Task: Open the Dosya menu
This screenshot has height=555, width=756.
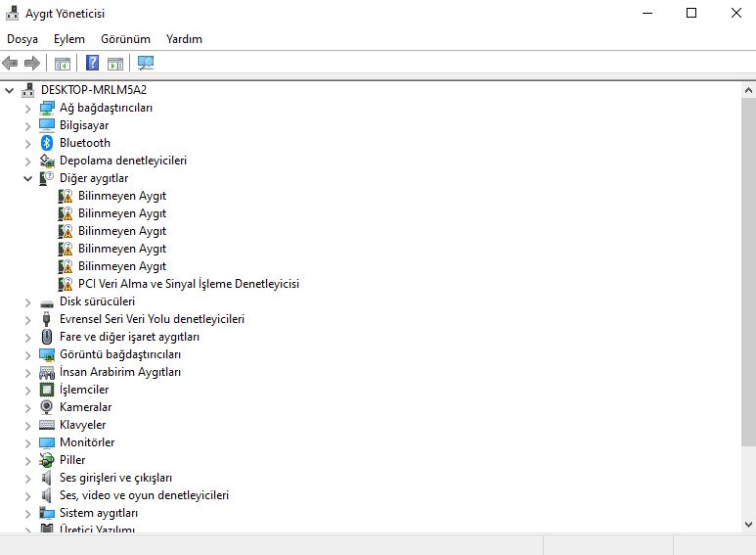Action: (x=22, y=39)
